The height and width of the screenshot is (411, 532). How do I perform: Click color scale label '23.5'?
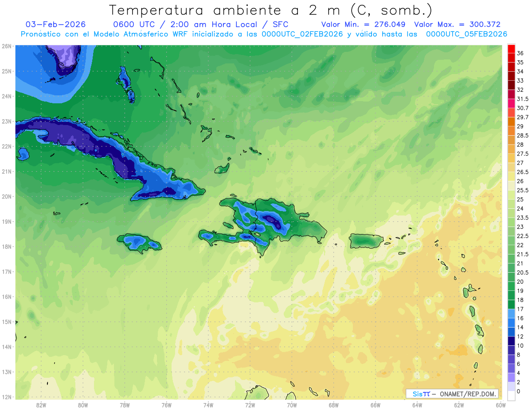[522, 217]
